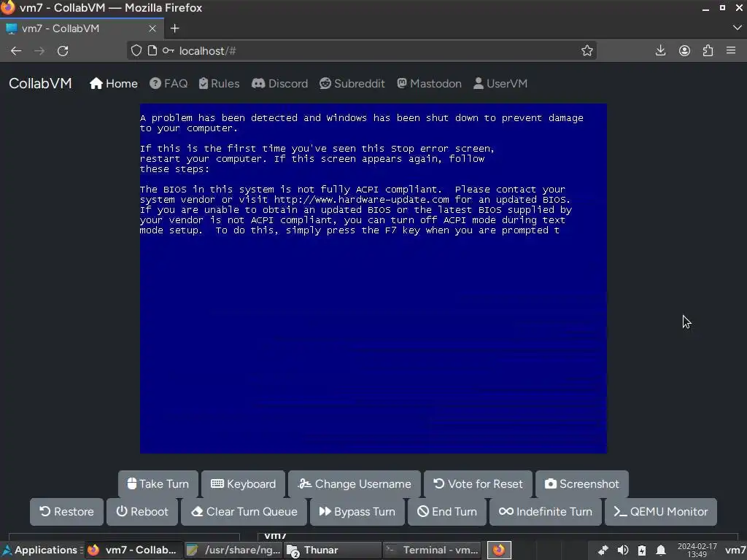747x560 pixels.
Task: Enable Indefinite Turn button
Action: click(x=546, y=511)
